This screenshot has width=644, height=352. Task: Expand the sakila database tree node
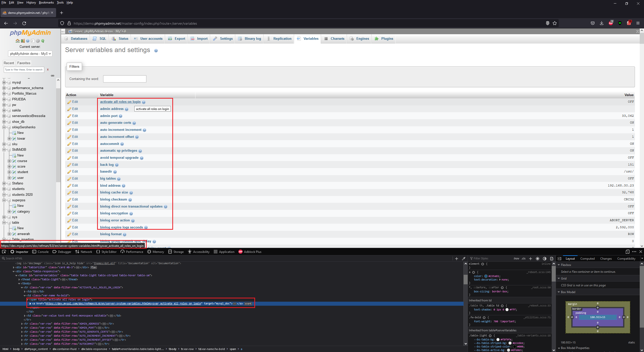[4, 110]
